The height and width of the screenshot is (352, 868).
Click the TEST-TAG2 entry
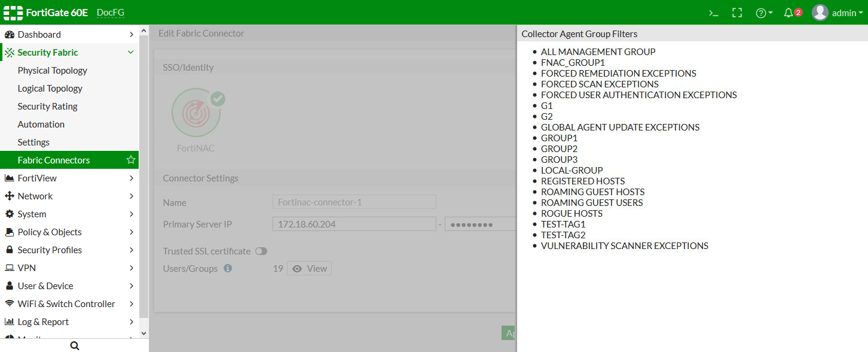click(x=563, y=235)
